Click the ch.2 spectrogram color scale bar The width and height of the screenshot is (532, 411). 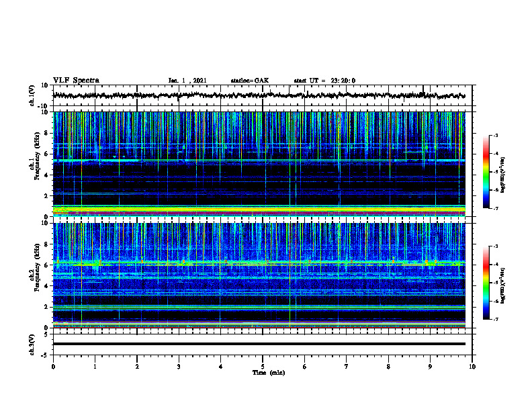click(x=486, y=283)
